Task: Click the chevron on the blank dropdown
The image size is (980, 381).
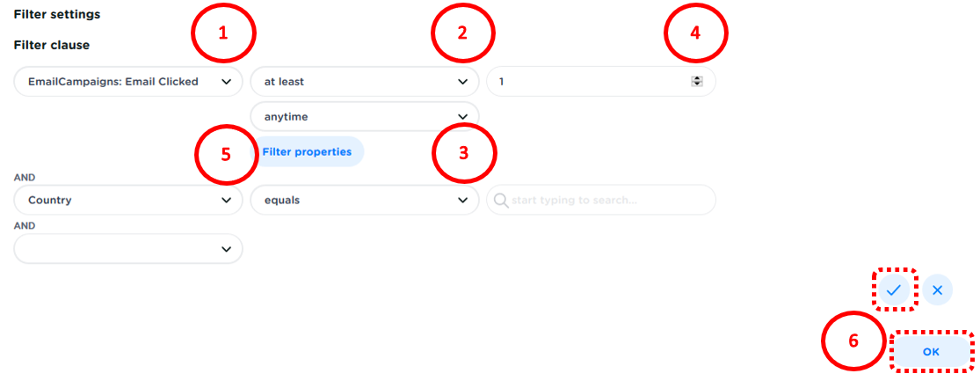Action: pyautogui.click(x=226, y=249)
